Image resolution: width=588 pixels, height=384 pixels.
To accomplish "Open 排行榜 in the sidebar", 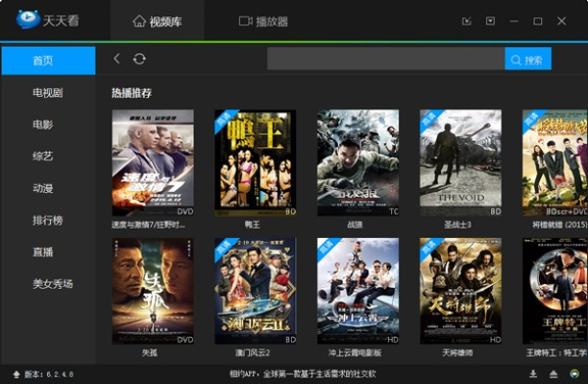I will pyautogui.click(x=48, y=220).
